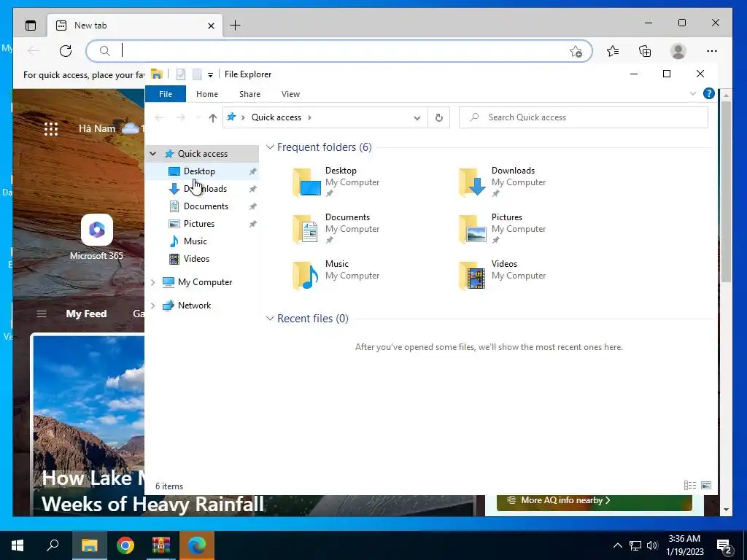747x560 pixels.
Task: Click volume icon in system tray
Action: point(652,545)
